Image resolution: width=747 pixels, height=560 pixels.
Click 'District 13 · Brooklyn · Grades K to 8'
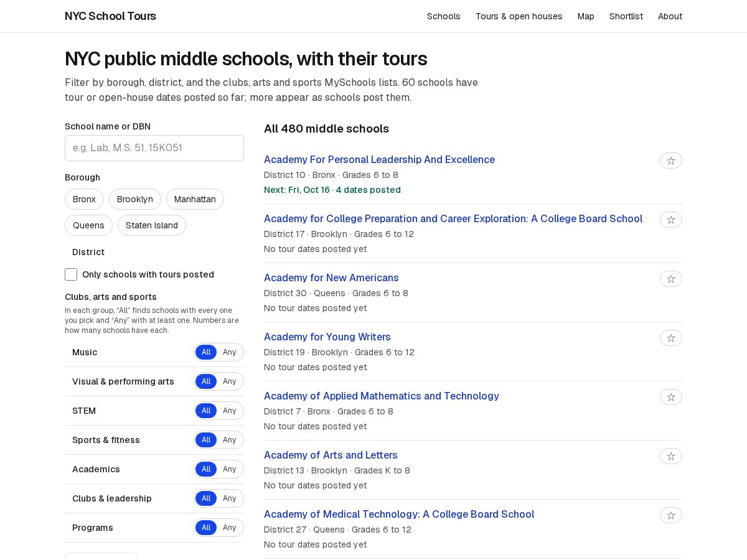337,470
